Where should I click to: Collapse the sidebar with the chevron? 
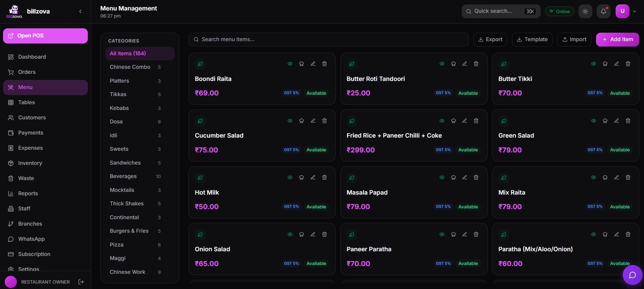tap(80, 11)
